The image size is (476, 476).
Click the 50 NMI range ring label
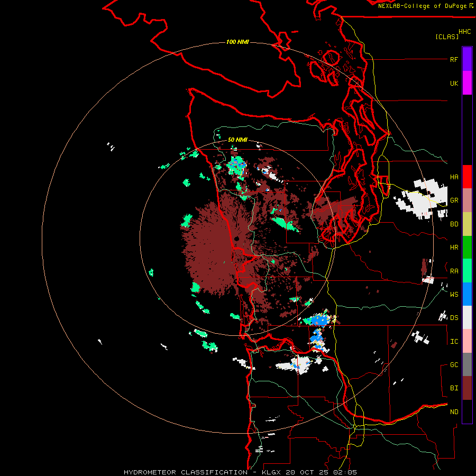(237, 140)
